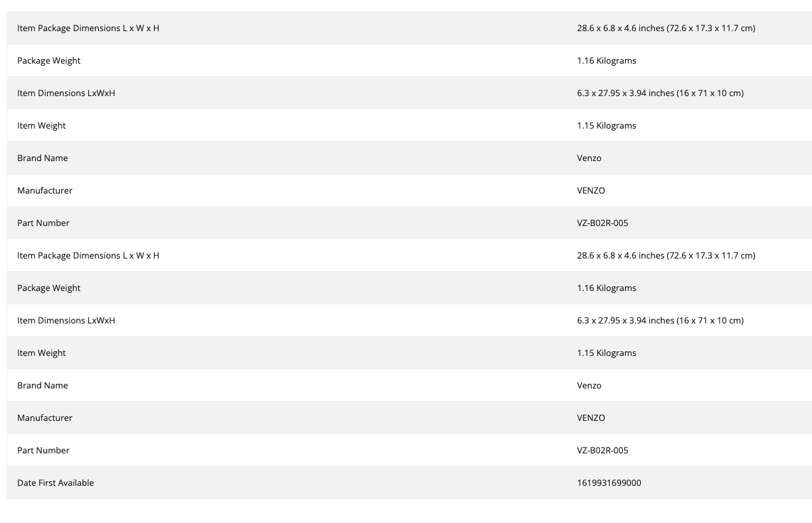Click the Date First Available label
This screenshot has height=523, width=812.
[x=56, y=483]
